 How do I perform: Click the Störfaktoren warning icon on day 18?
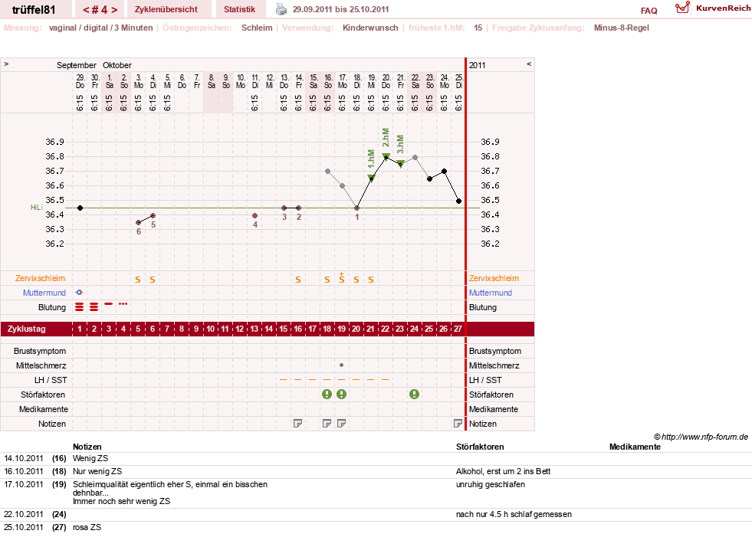[x=327, y=394]
